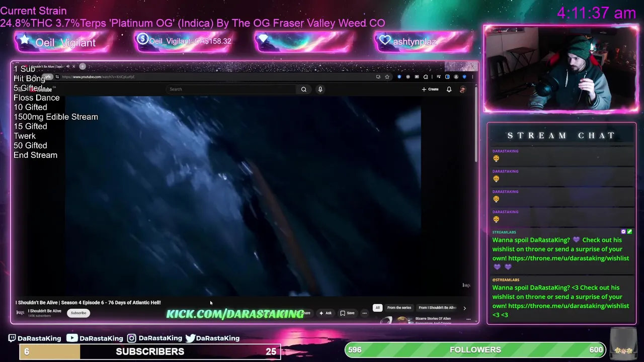Click the 1500mg Edible Stream goal text
The image size is (644, 362).
pos(56,117)
